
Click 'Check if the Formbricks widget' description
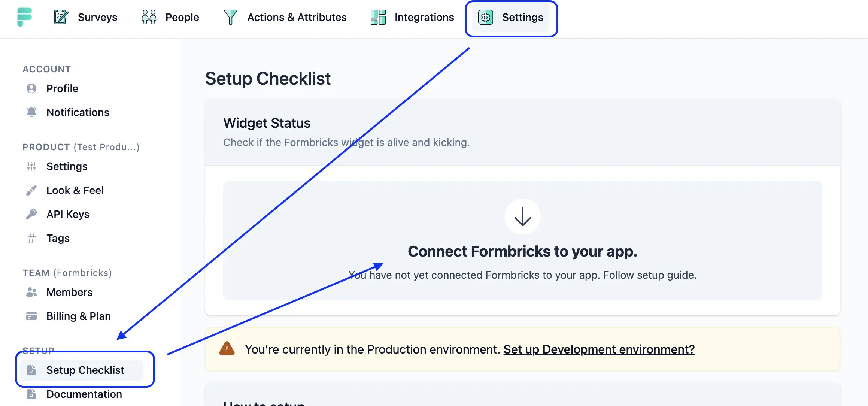(x=346, y=142)
